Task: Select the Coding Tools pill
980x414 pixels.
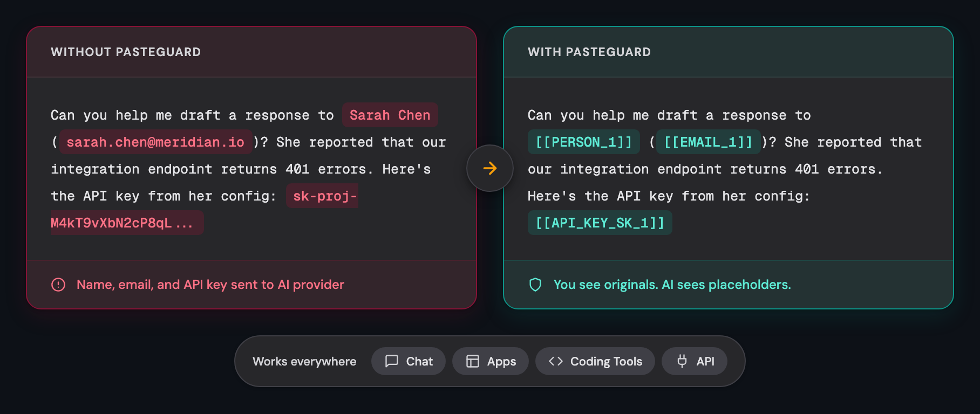Action: [595, 361]
